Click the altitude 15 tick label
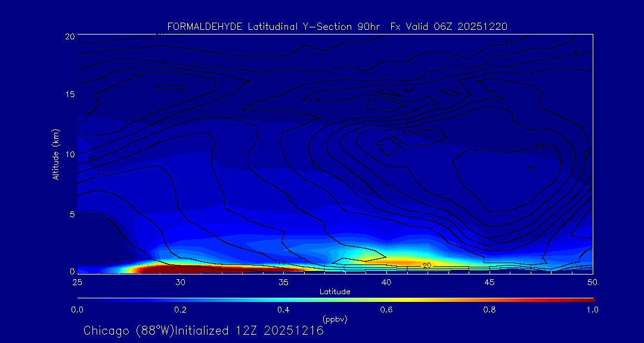This screenshot has height=343, width=644. pos(69,95)
